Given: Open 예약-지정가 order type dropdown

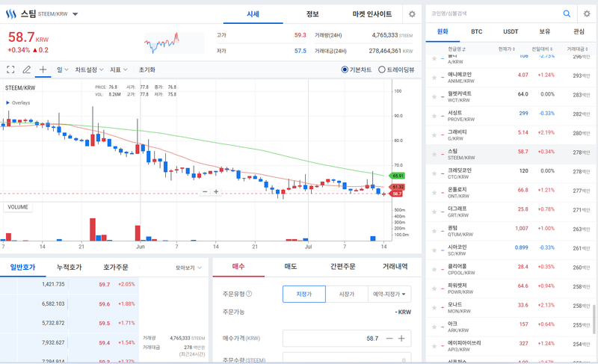Looking at the screenshot, I should [389, 294].
